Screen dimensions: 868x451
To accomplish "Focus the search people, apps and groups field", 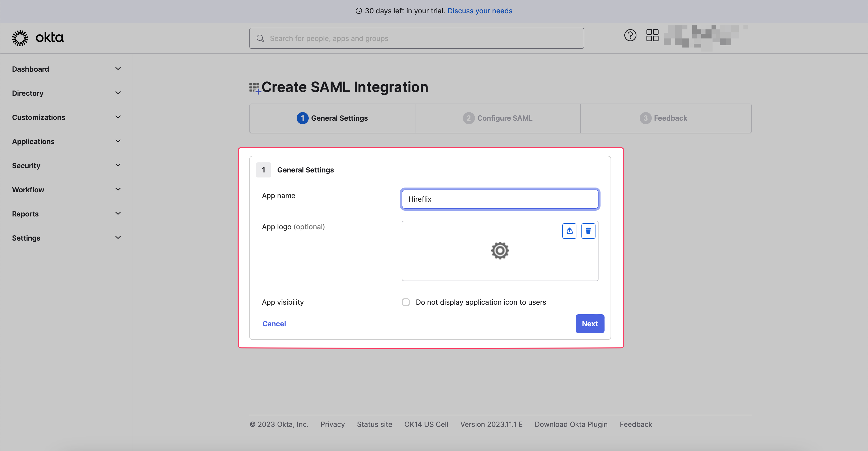I will pos(416,38).
